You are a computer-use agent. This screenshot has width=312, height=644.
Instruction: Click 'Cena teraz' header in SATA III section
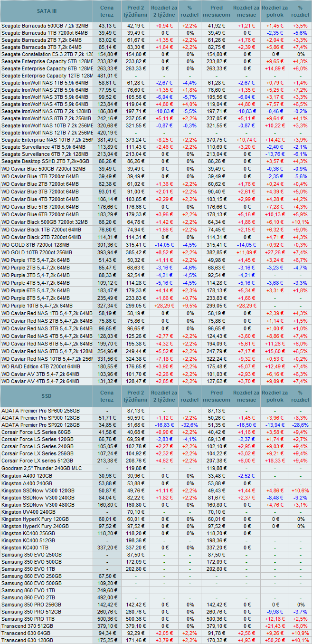(107, 10)
